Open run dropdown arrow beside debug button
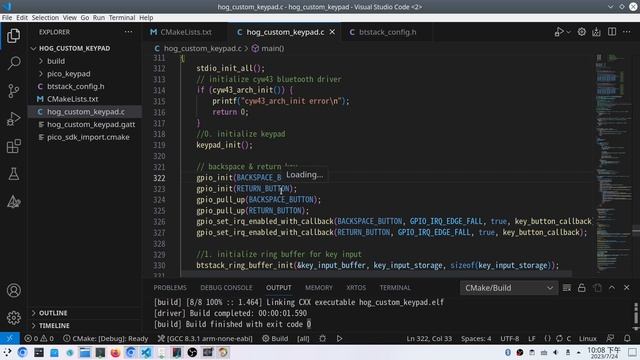The image size is (640, 360). point(568,32)
